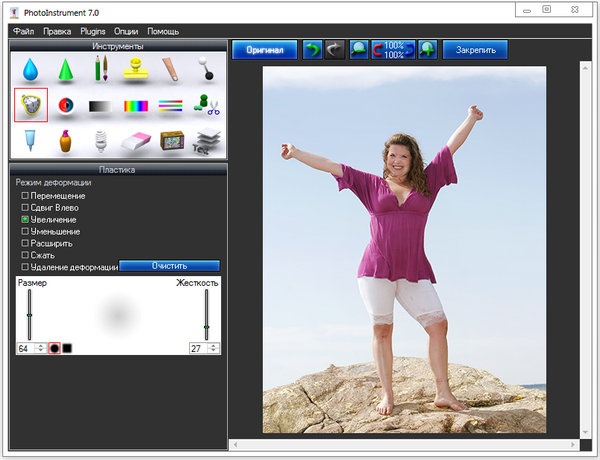600x460 pixels.
Task: Select the green cone tool
Action: (65, 70)
